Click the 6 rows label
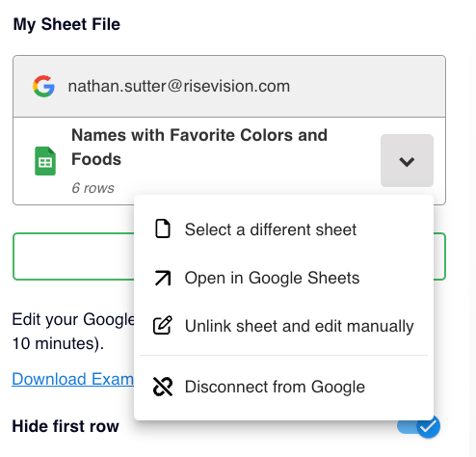The height and width of the screenshot is (457, 476). click(x=93, y=188)
